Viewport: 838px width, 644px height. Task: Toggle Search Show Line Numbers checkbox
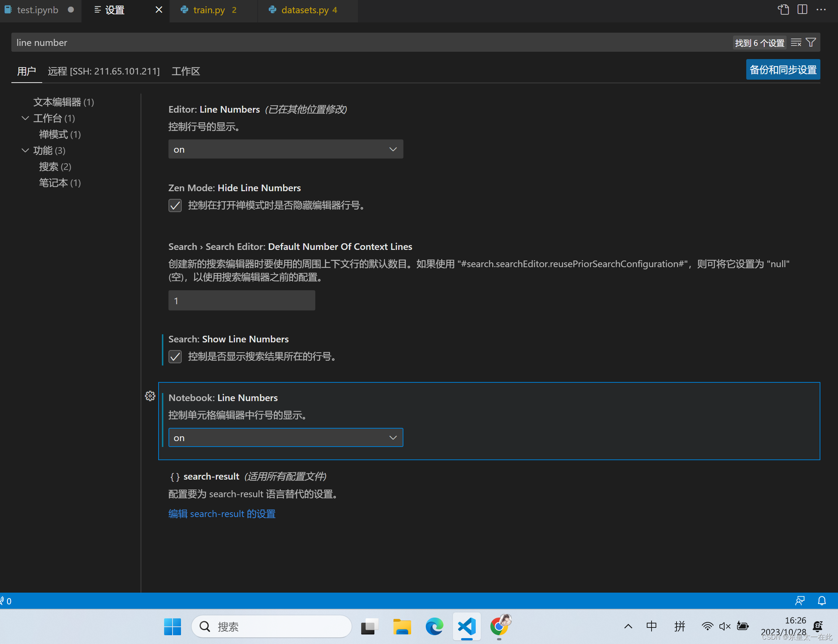coord(175,357)
